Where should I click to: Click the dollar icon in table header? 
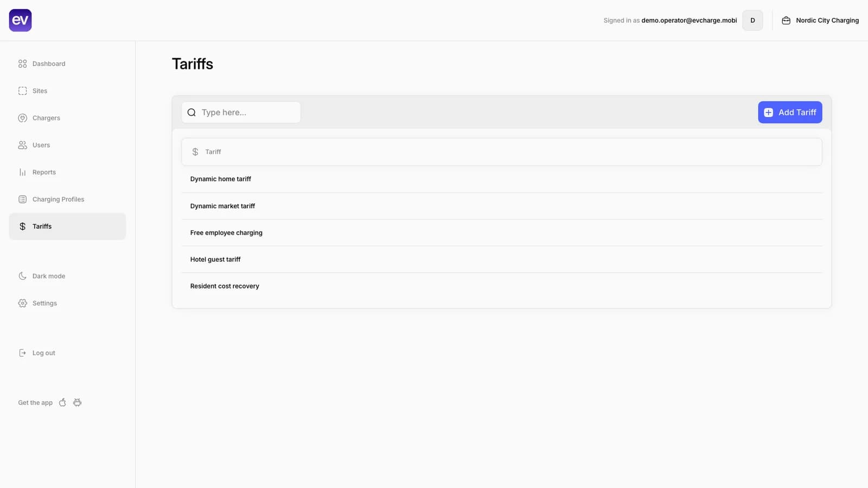pyautogui.click(x=195, y=152)
